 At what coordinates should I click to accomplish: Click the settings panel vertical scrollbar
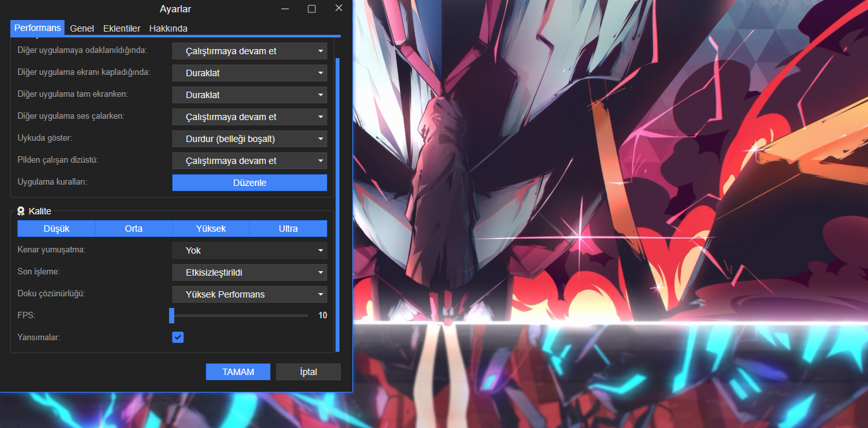tap(338, 205)
